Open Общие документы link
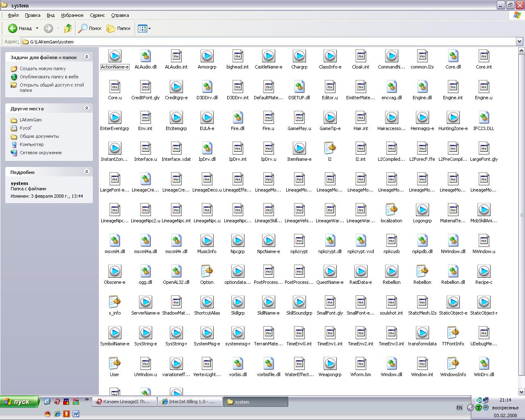The width and height of the screenshot is (525, 420). click(x=39, y=136)
